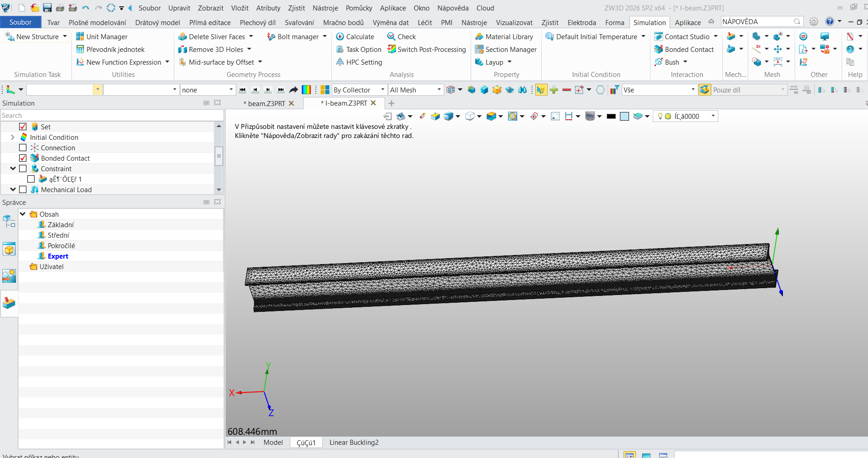868x458 pixels.
Task: Uncheck the Set checkbox in simulation tree
Action: (x=23, y=127)
